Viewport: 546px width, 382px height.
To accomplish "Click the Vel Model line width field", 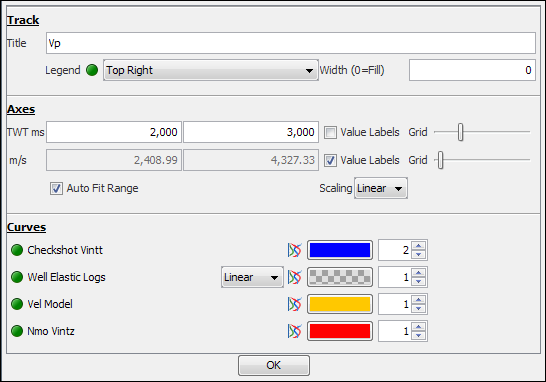I will click(395, 304).
